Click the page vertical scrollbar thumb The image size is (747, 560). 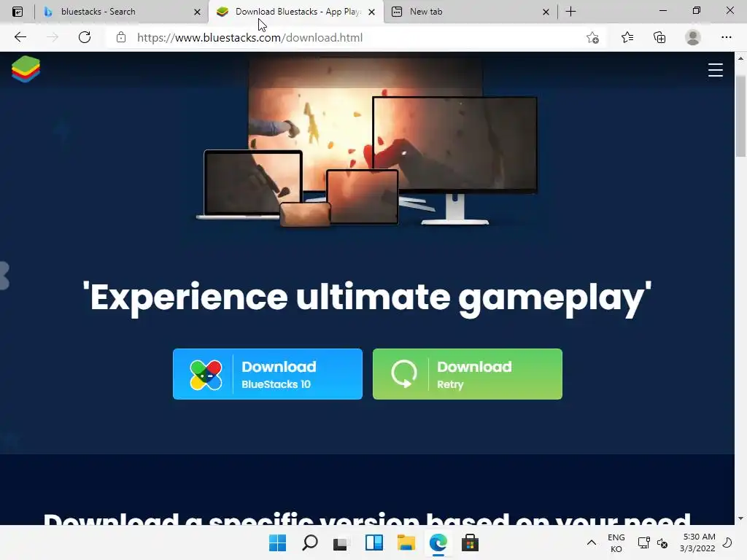tap(740, 116)
